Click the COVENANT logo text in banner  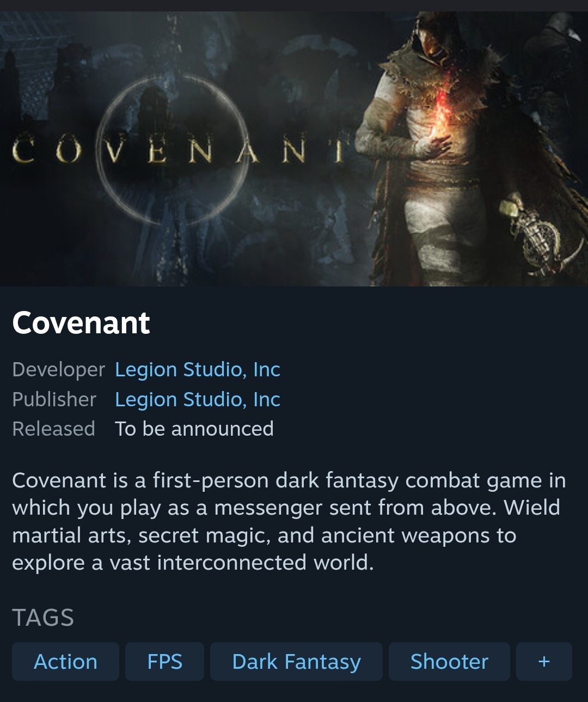point(180,150)
